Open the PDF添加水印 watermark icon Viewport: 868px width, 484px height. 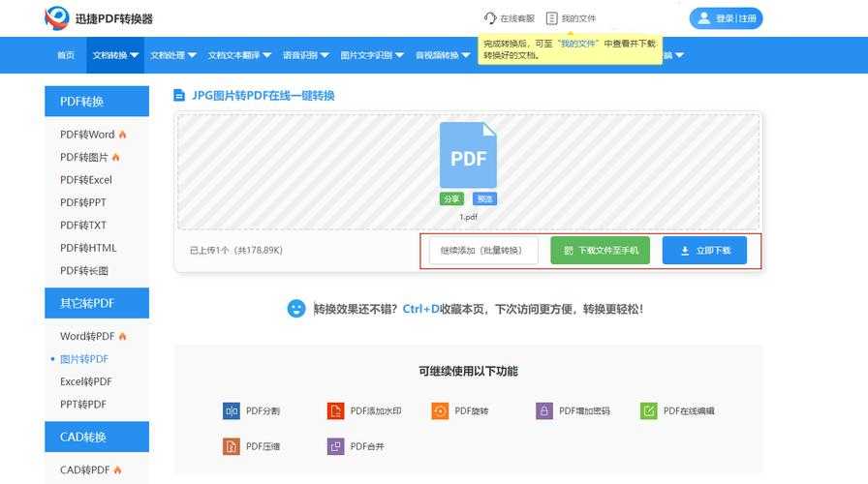point(335,410)
